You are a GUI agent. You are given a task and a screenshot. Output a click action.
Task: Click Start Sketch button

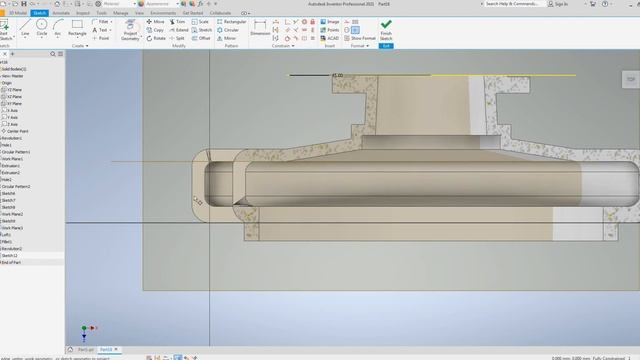pos(6,30)
